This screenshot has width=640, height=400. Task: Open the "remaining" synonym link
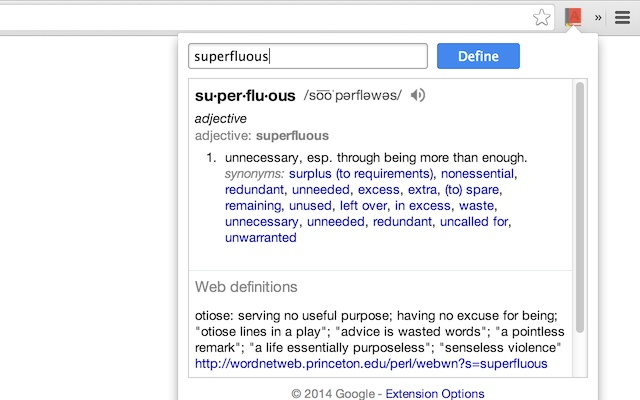[x=253, y=206]
